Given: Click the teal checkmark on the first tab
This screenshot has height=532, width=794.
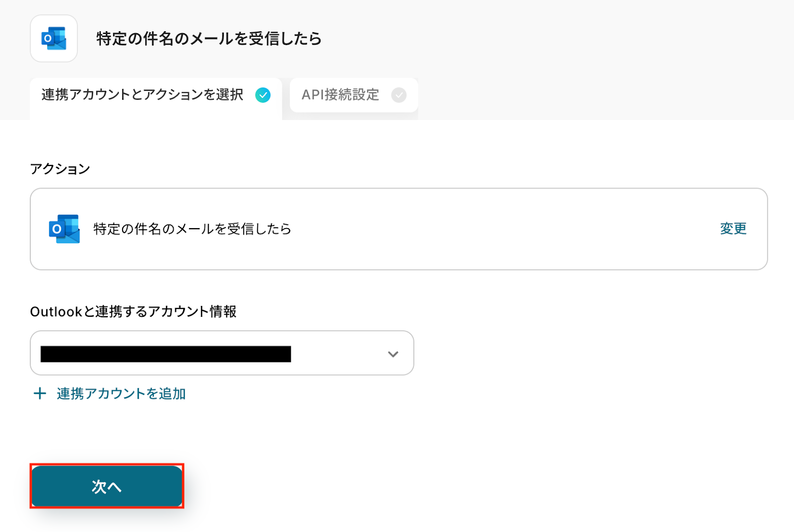Looking at the screenshot, I should pyautogui.click(x=263, y=95).
